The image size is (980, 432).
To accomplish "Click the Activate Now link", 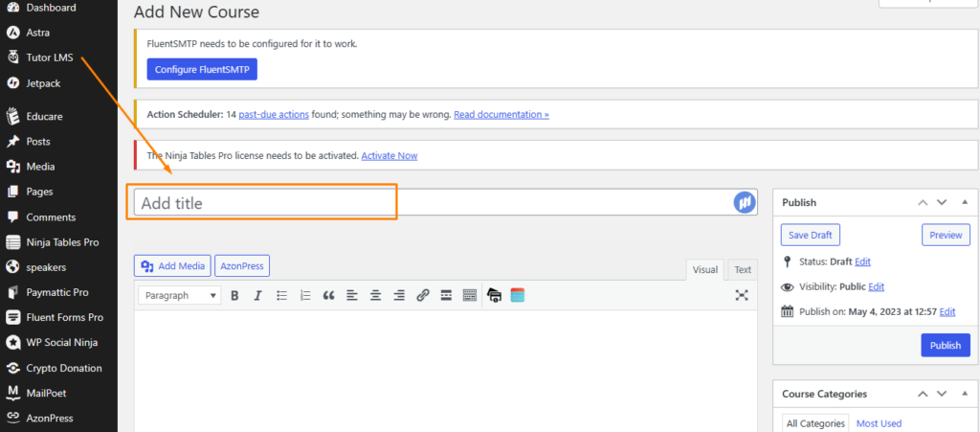I will tap(390, 156).
